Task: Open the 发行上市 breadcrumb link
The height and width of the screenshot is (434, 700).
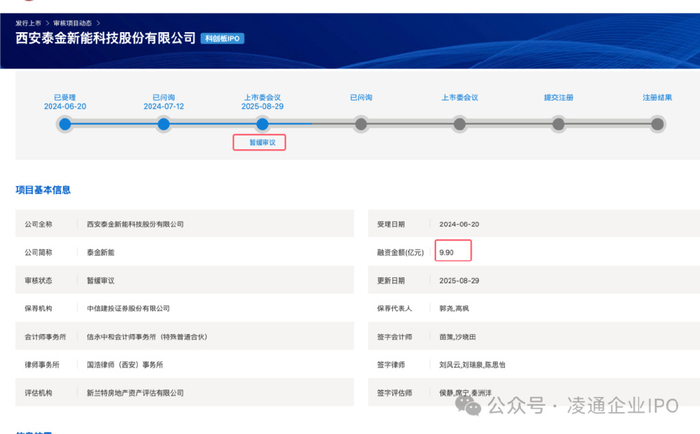Action: point(28,23)
